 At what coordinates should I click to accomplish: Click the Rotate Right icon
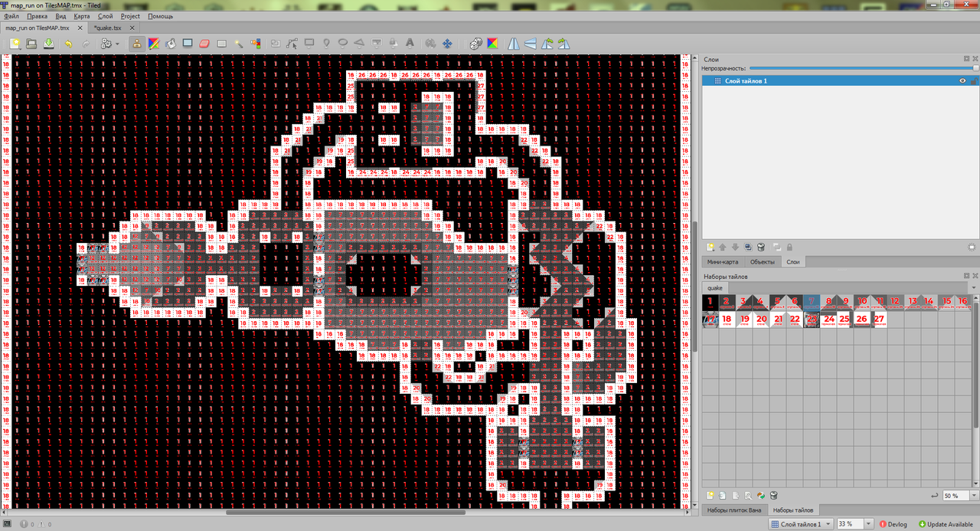[x=565, y=44]
